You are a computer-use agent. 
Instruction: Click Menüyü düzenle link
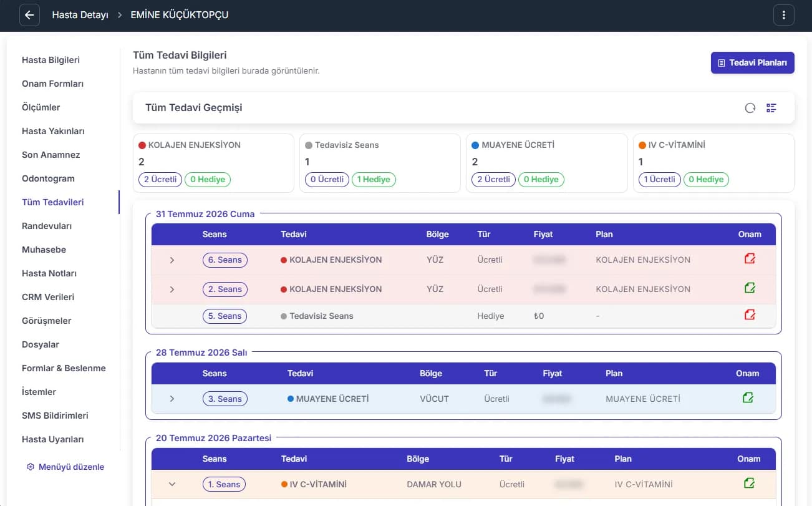point(71,467)
